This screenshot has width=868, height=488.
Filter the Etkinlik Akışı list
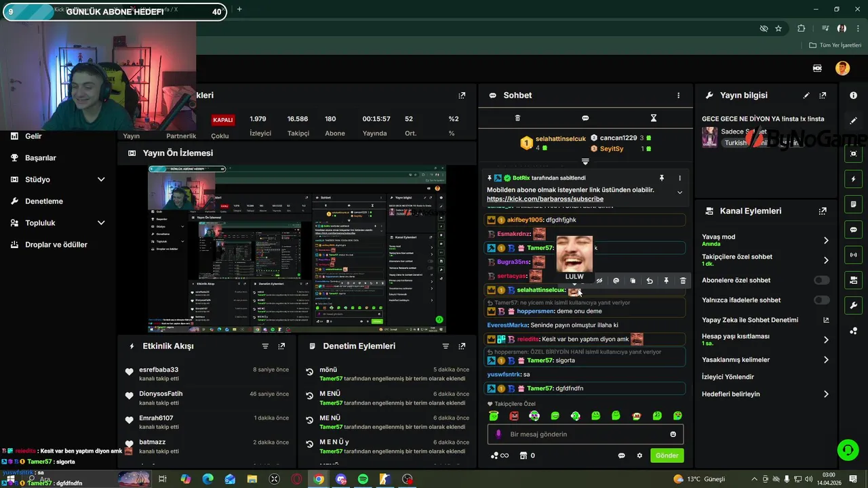pyautogui.click(x=265, y=346)
